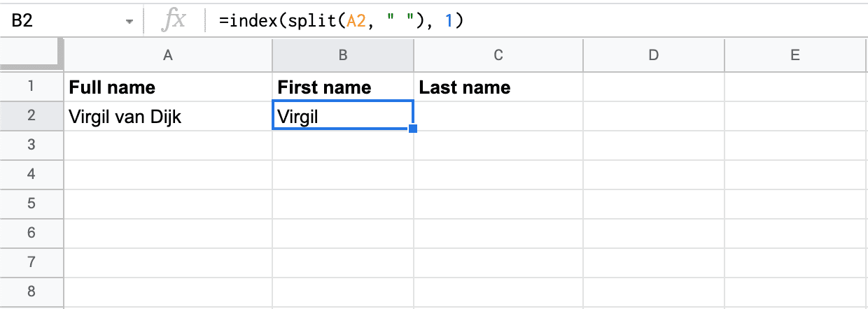Select column B header
This screenshot has width=868, height=309.
click(343, 55)
